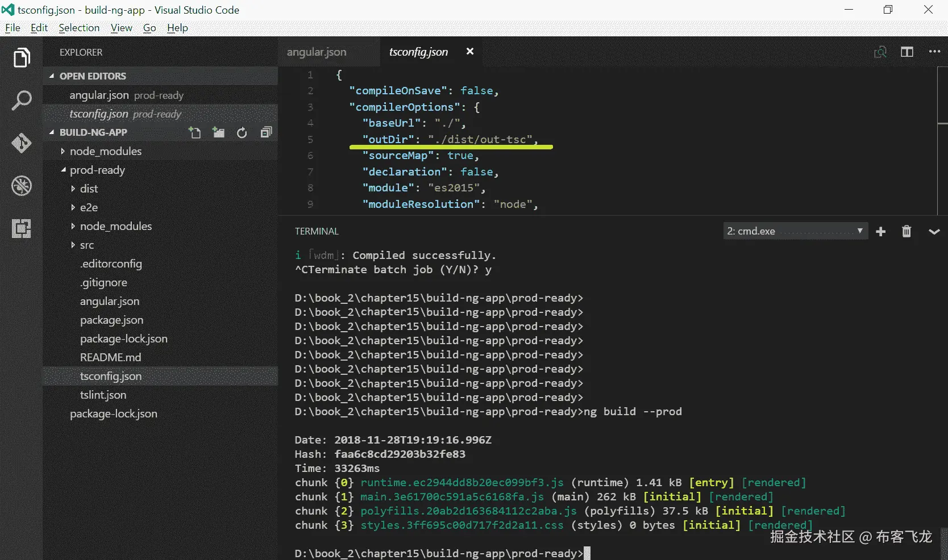948x560 pixels.
Task: Open the File menu
Action: pos(13,28)
